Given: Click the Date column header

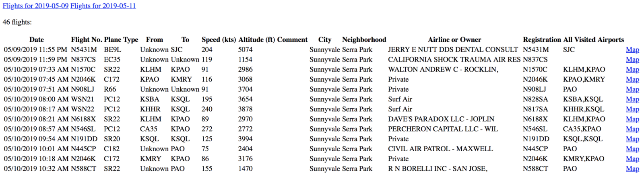Looking at the screenshot, I should [x=37, y=40].
